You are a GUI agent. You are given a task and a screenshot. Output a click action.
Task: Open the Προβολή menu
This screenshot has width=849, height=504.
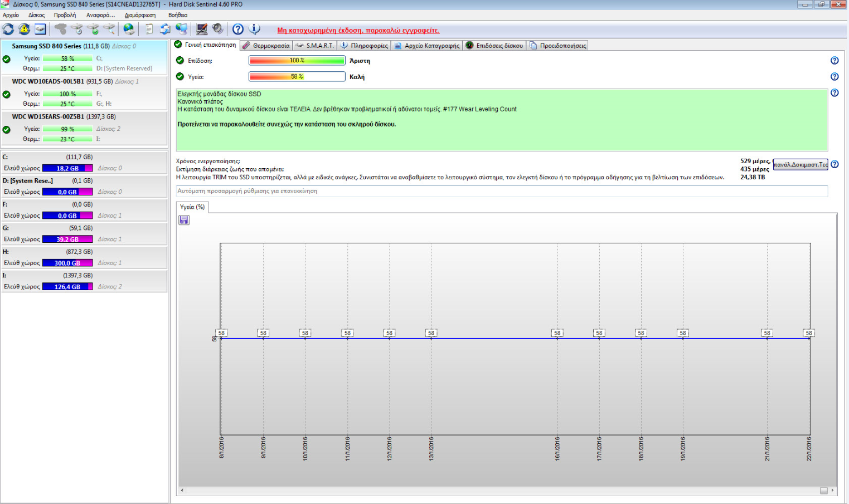pos(65,15)
